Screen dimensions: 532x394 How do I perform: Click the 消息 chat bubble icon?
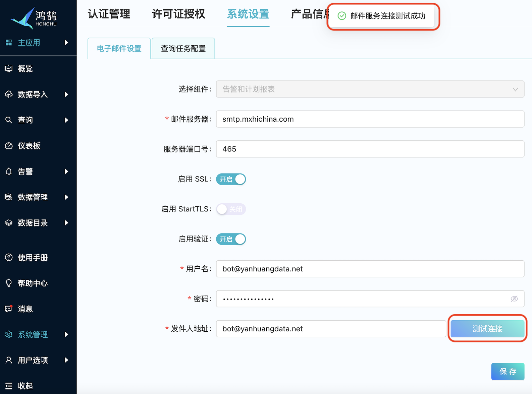point(9,309)
